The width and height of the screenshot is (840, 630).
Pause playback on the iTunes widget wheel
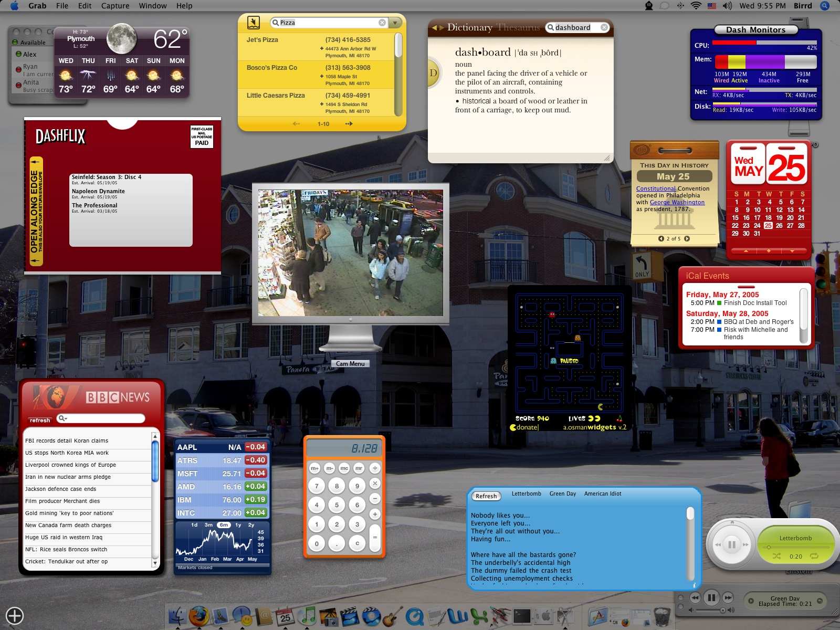point(731,544)
